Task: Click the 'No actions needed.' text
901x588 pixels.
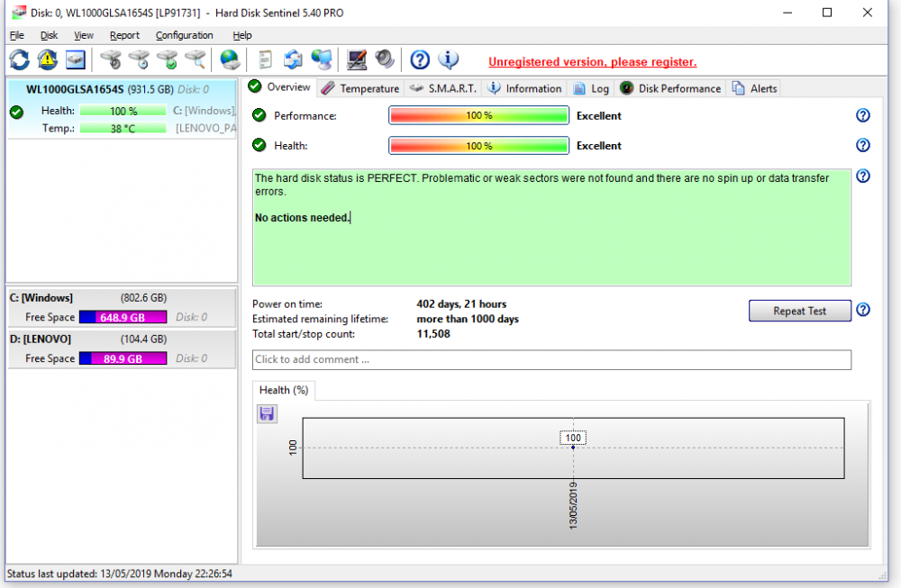Action: [302, 218]
